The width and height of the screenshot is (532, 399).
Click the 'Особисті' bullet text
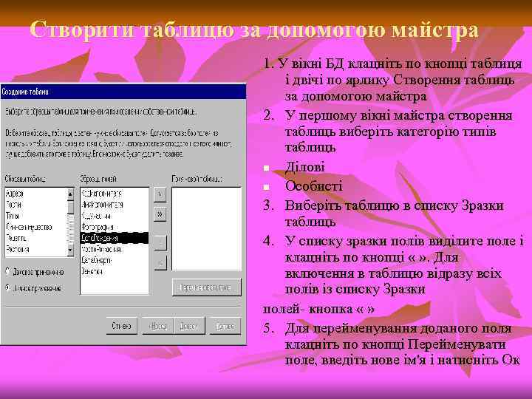point(314,186)
